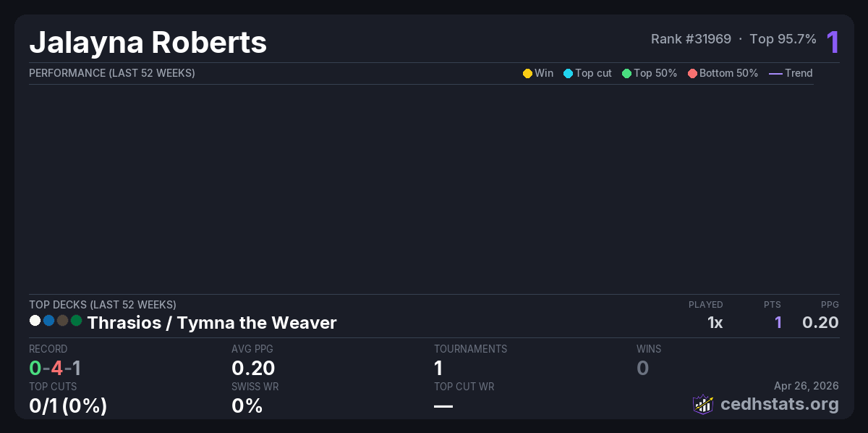Click the Top Cuts 0/1 (0%) value
The image size is (868, 433).
point(68,405)
